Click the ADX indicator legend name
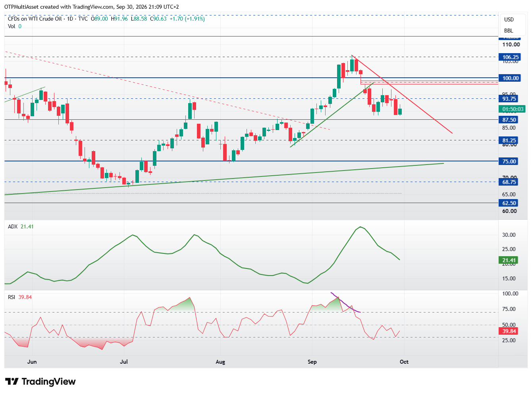 (13, 226)
